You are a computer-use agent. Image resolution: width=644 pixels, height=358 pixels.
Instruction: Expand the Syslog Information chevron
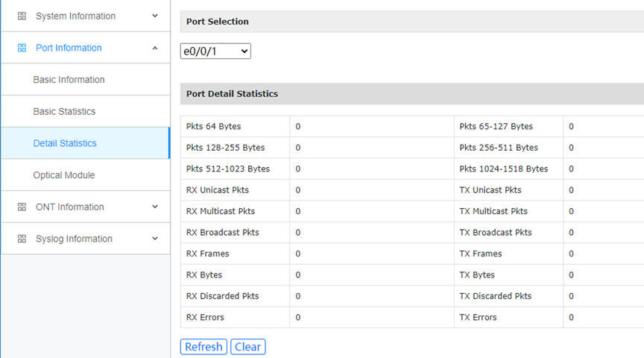click(155, 239)
